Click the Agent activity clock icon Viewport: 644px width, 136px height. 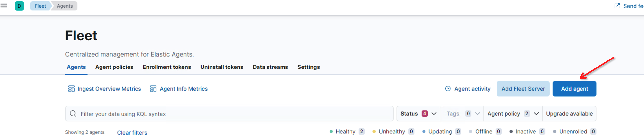(448, 89)
